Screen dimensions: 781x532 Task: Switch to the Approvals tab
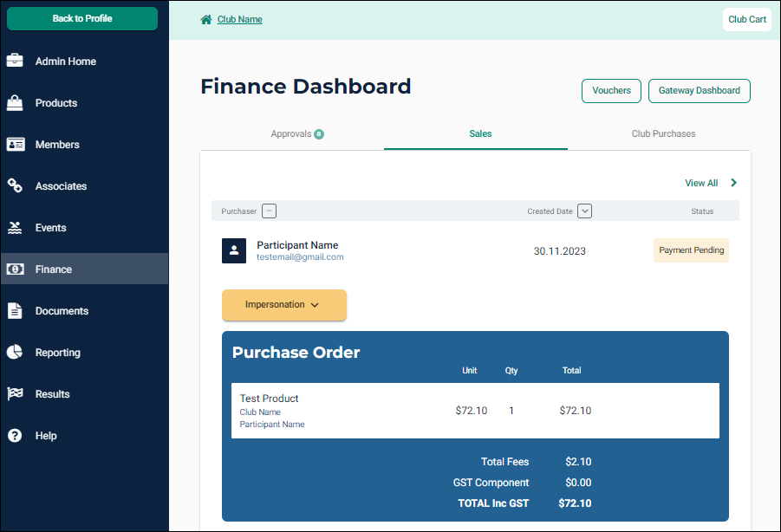(x=292, y=134)
